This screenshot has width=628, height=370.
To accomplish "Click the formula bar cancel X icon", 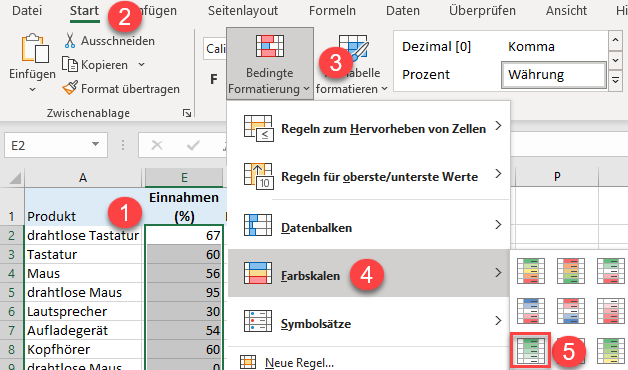I will [x=157, y=145].
